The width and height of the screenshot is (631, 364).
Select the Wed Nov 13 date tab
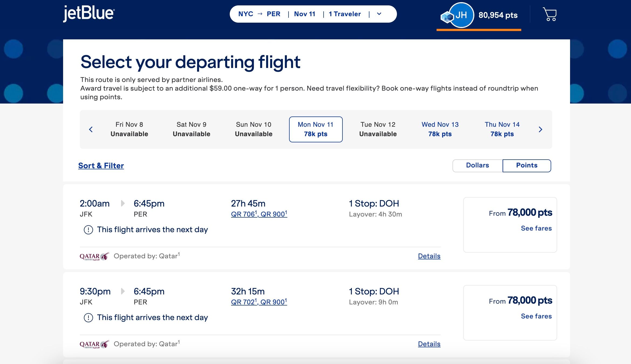(x=440, y=129)
